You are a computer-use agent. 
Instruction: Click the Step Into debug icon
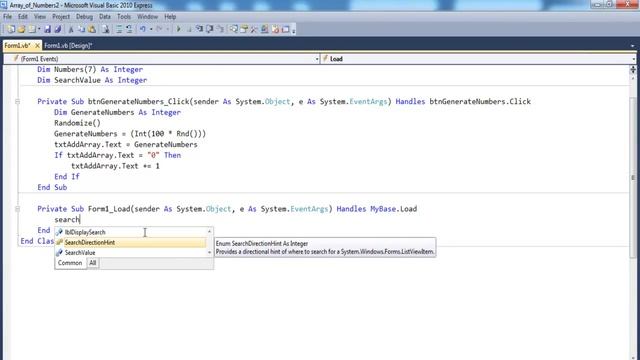point(199,29)
